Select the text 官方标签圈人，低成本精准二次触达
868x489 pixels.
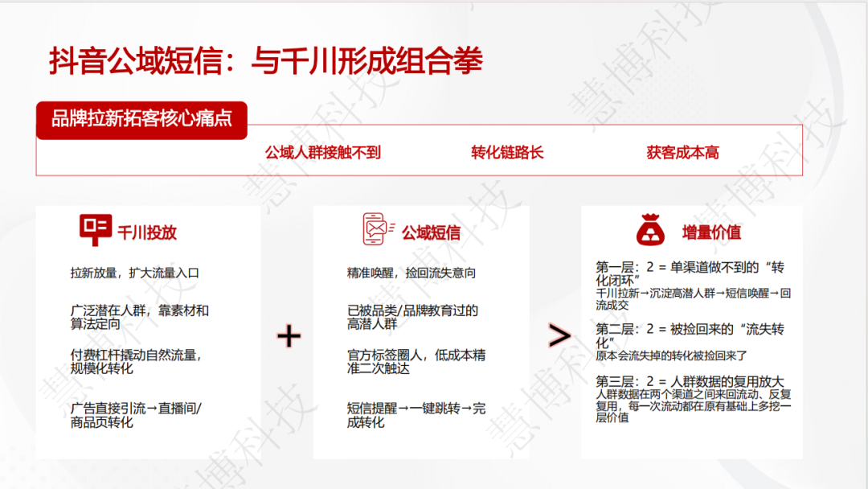click(x=416, y=362)
